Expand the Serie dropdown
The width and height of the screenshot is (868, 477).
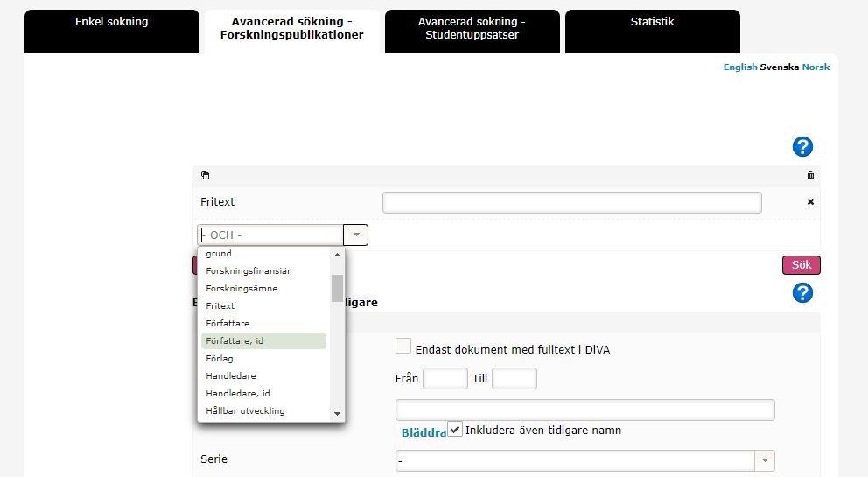point(765,460)
